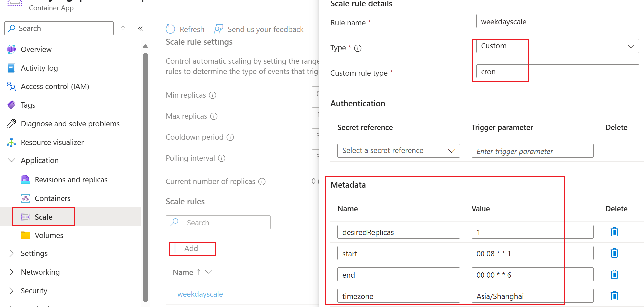Click the Type info icon
The width and height of the screenshot is (644, 307).
(358, 48)
